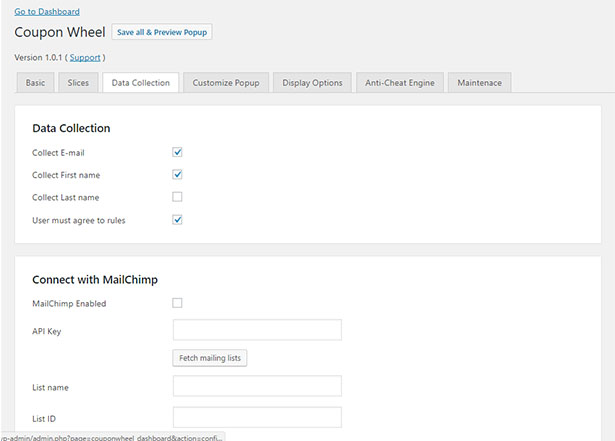The image size is (615, 441).
Task: Toggle the Collect First name checkbox
Action: (177, 175)
